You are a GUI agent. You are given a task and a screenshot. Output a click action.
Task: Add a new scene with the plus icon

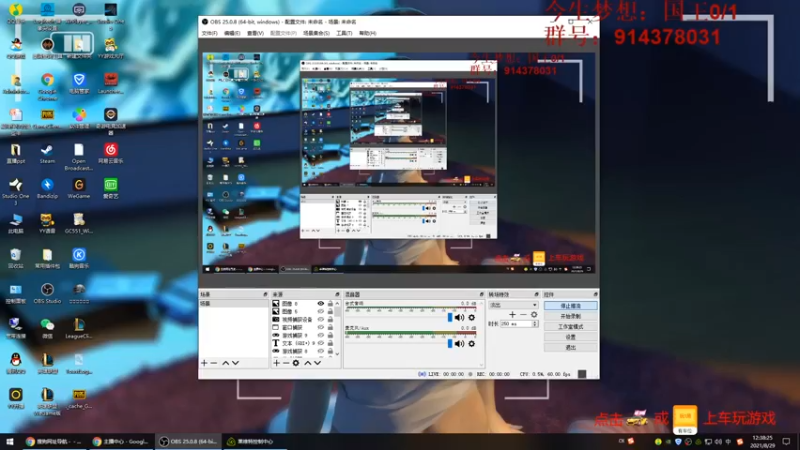[x=204, y=363]
